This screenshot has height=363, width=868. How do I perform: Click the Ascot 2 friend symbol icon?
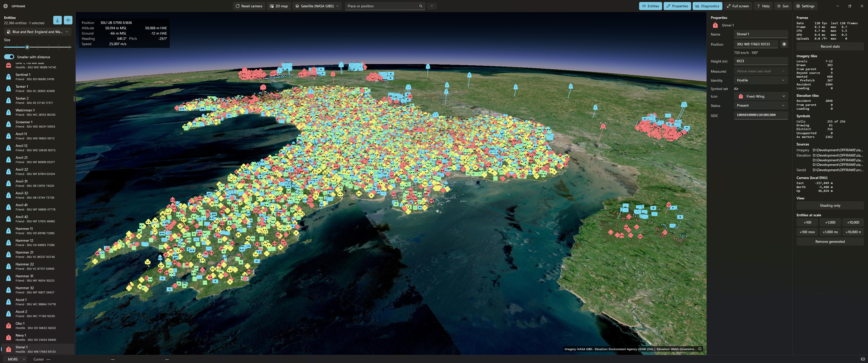(8, 314)
